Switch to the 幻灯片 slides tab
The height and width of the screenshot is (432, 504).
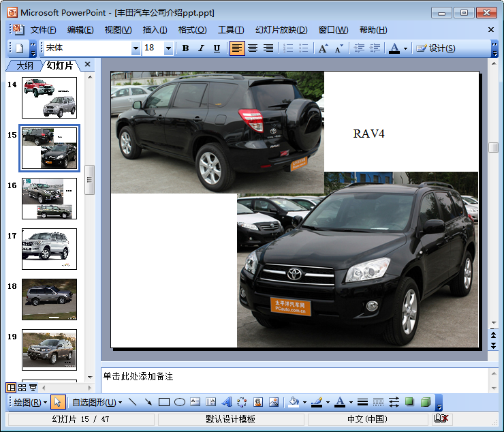pos(60,65)
